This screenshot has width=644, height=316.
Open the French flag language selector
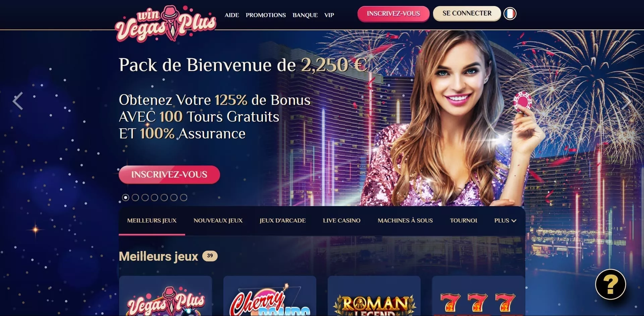510,14
